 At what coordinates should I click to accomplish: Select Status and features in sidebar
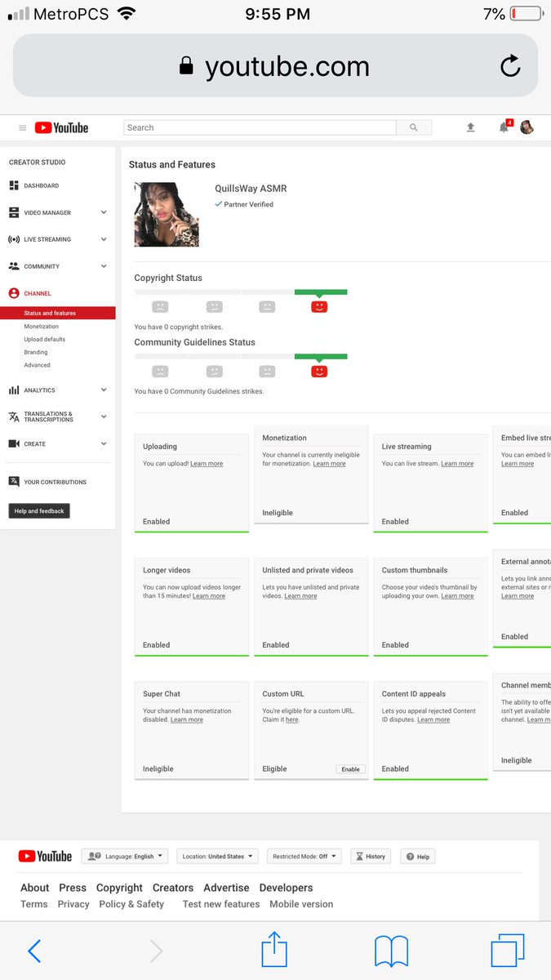(x=57, y=313)
